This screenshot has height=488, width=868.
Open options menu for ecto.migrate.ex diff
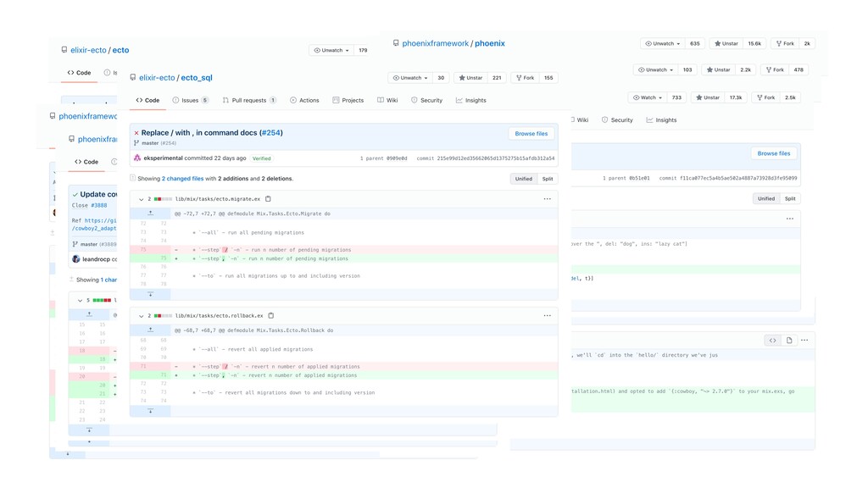(x=547, y=198)
